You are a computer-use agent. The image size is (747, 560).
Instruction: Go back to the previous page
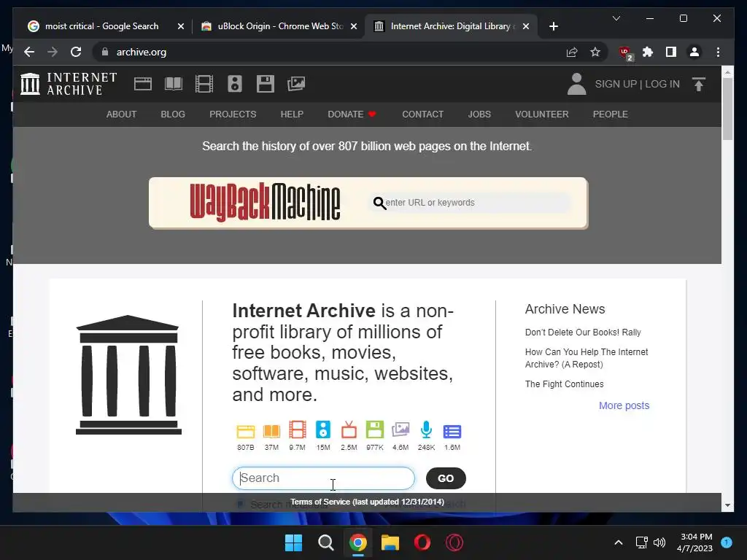29,52
